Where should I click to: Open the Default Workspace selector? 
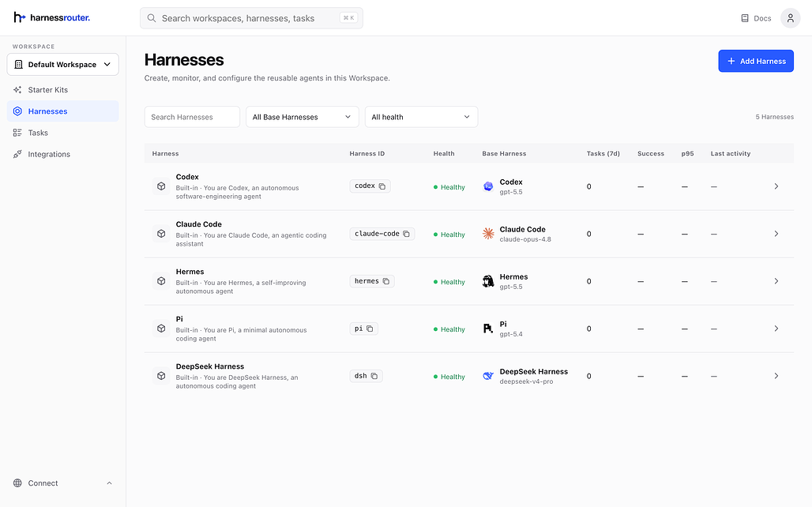(x=62, y=65)
